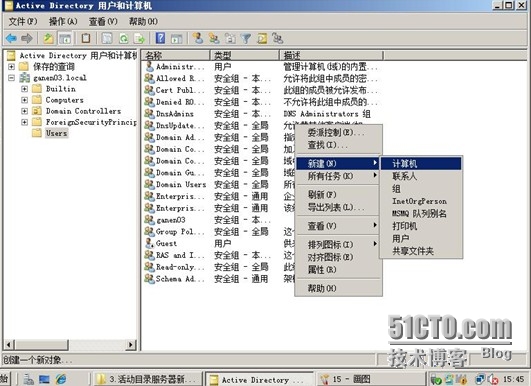This screenshot has height=386, width=531.
Task: Collapse the ganen03.local domain node
Action: click(11, 78)
